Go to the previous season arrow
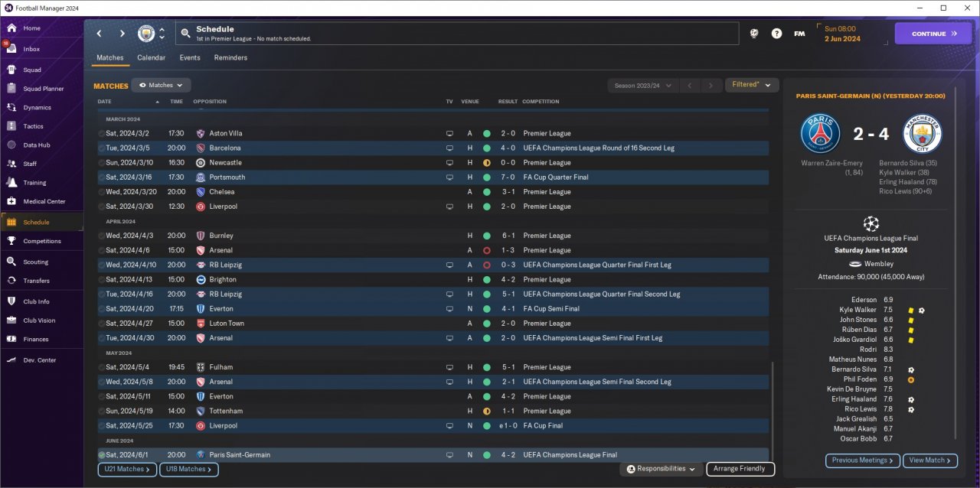 [690, 86]
